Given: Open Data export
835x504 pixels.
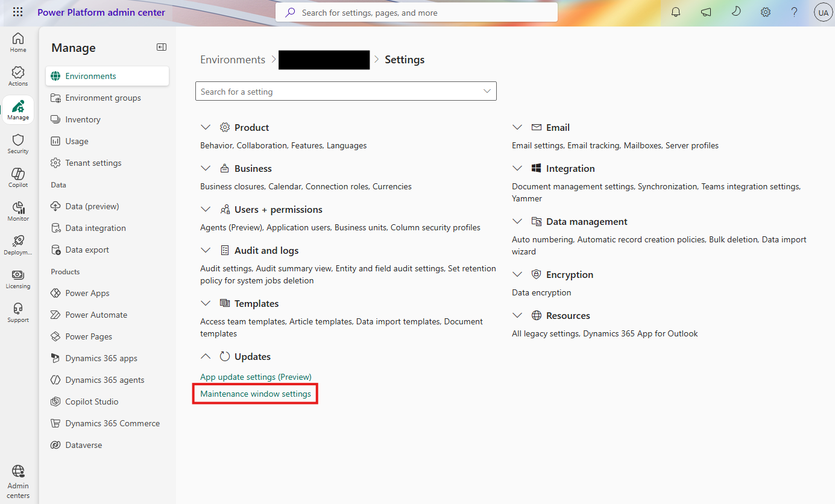Looking at the screenshot, I should click(107, 250).
